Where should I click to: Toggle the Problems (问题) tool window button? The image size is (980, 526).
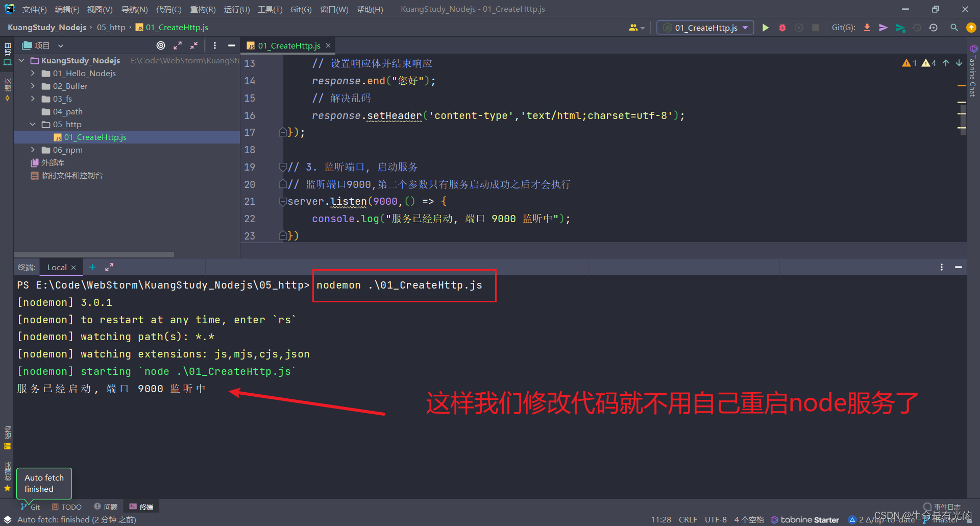pos(106,507)
